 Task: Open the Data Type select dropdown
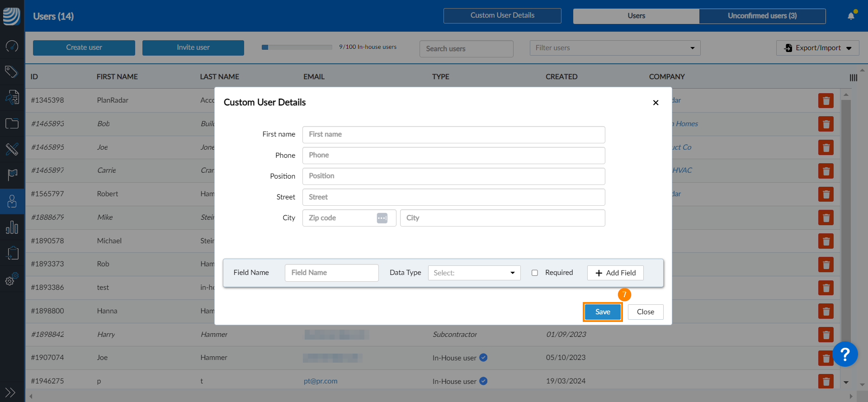[x=474, y=273]
